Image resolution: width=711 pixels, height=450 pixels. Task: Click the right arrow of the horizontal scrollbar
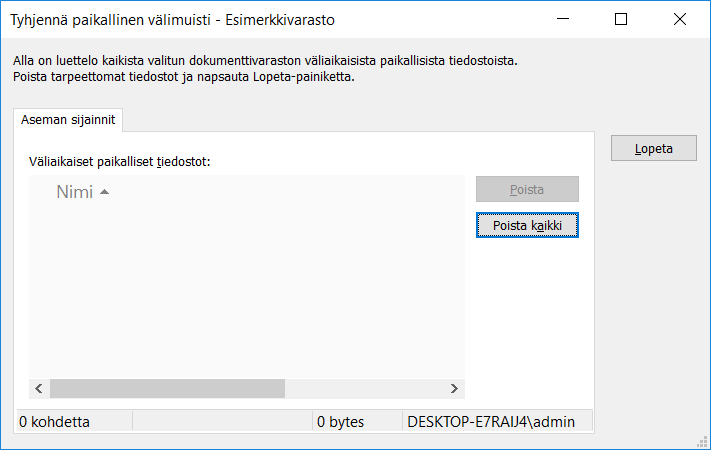(454, 388)
